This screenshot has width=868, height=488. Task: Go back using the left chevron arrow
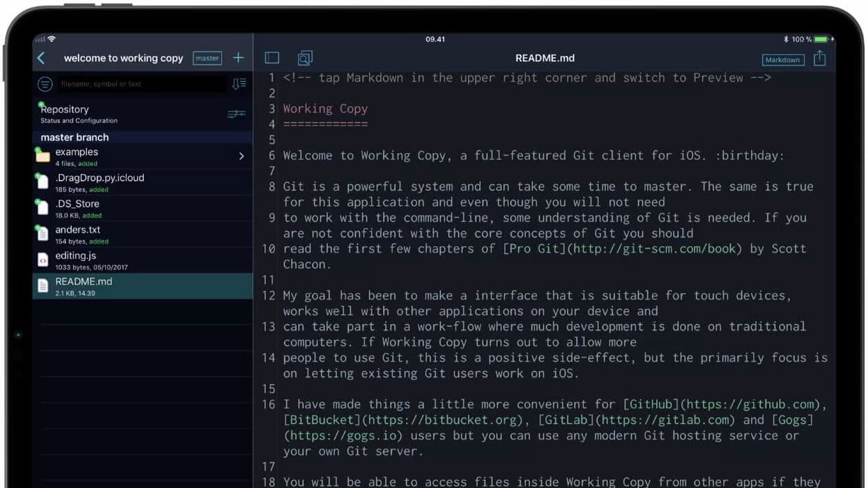coord(41,58)
